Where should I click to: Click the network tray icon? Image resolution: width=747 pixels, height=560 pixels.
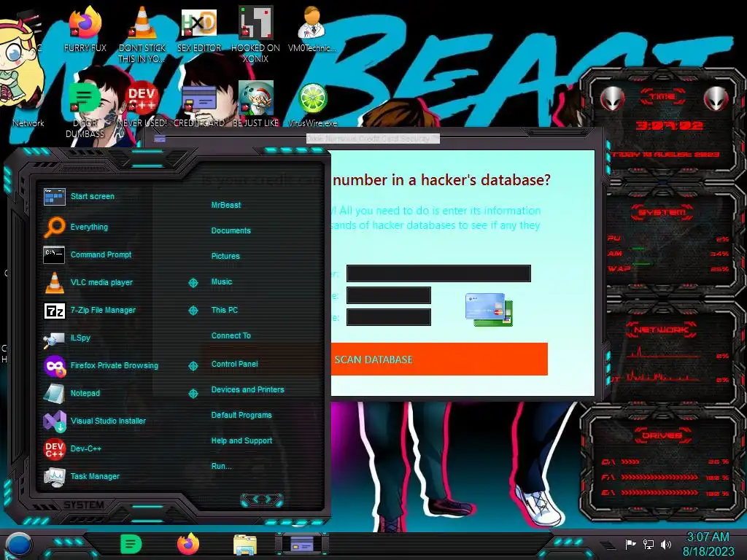(x=649, y=544)
